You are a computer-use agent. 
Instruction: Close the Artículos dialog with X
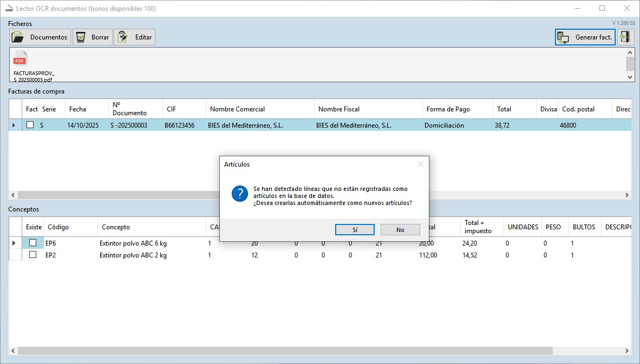coord(420,164)
